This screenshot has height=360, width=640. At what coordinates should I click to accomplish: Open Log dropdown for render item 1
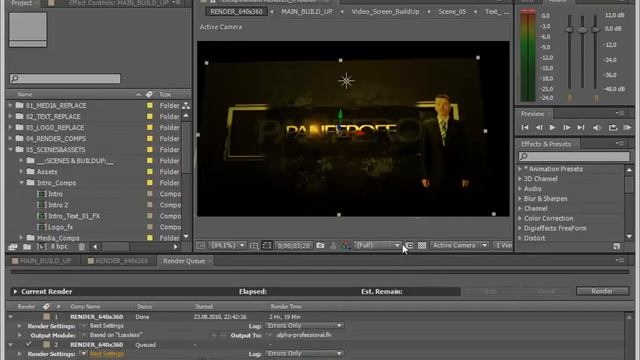(x=304, y=326)
